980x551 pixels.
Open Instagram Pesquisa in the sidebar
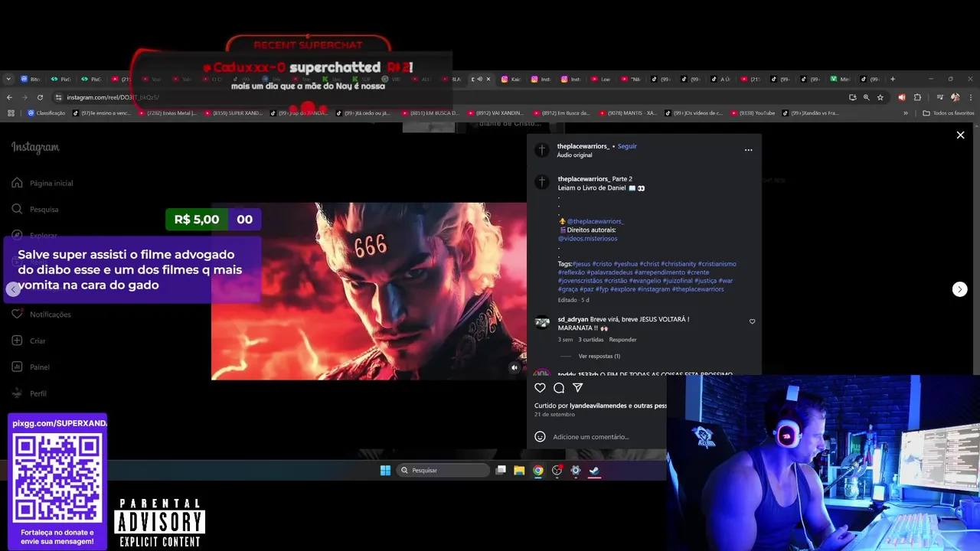[35, 209]
